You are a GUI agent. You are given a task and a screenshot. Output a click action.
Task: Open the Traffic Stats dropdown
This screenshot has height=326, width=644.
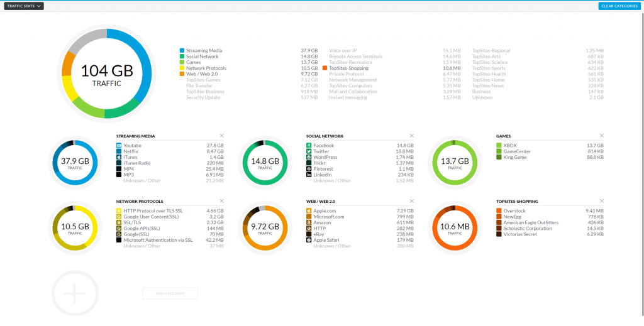pyautogui.click(x=25, y=6)
